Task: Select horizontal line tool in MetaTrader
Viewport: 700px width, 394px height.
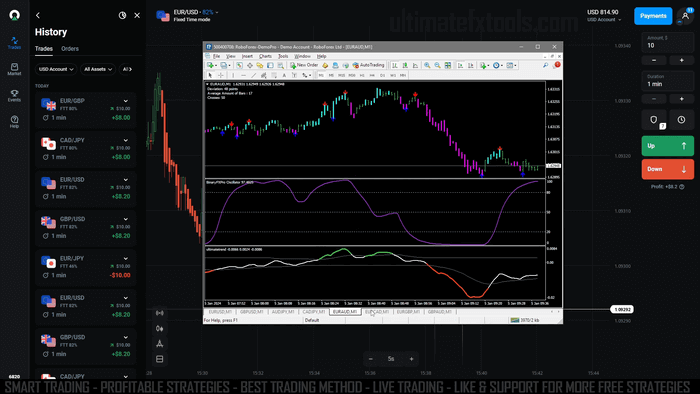Action: tap(244, 75)
